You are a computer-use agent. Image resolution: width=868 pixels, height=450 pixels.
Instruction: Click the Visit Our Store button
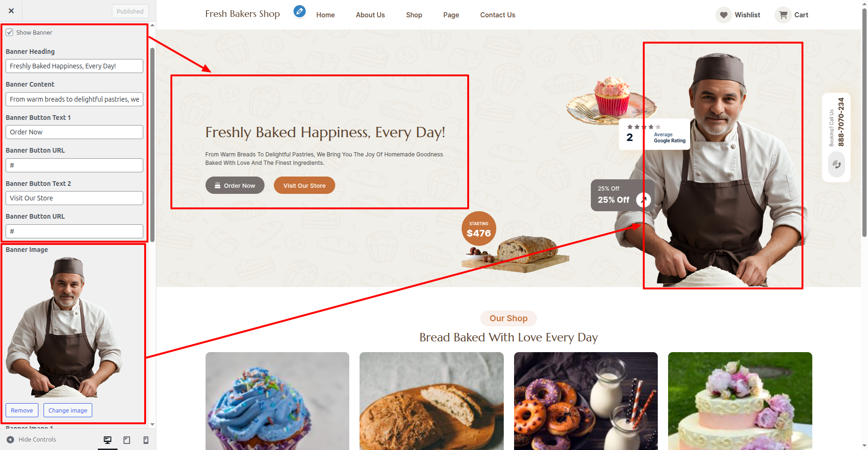(x=304, y=185)
